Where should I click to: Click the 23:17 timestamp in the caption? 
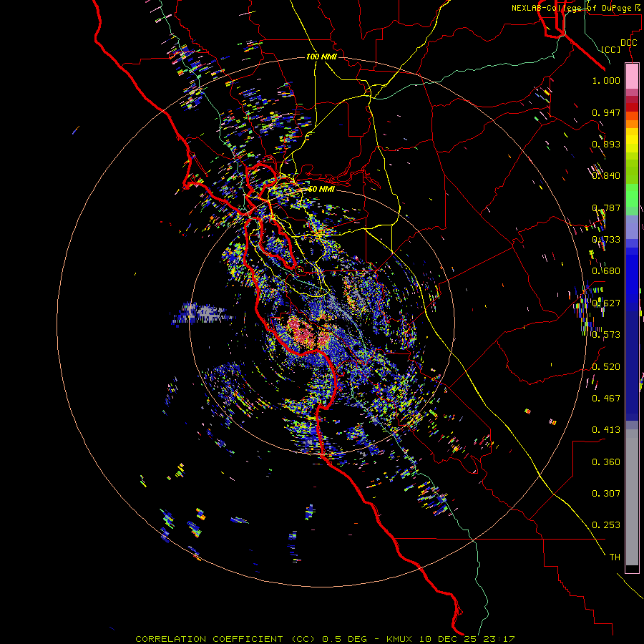tap(499, 639)
